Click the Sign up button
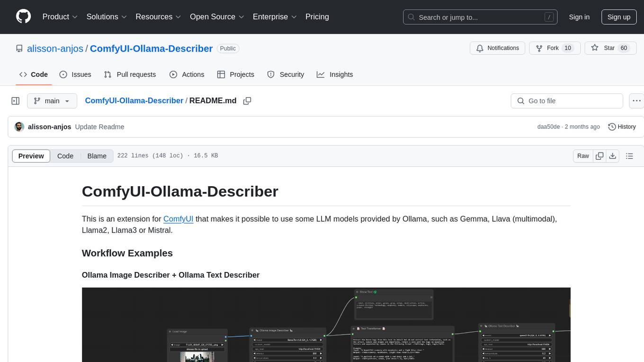The width and height of the screenshot is (644, 362). (x=619, y=17)
